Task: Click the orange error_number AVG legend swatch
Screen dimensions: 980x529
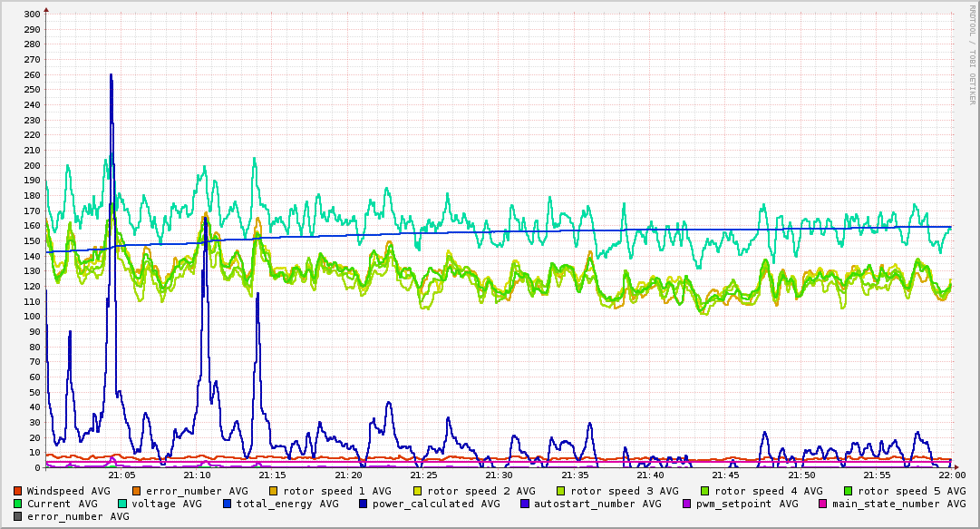Action: [136, 492]
